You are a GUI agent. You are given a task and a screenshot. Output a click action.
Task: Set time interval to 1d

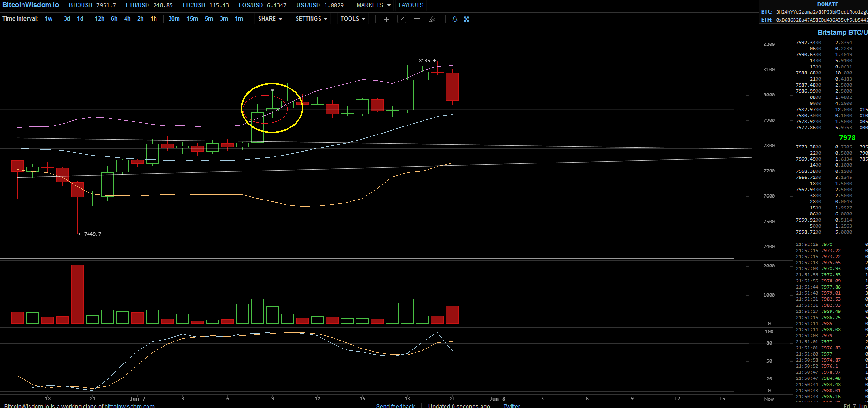point(80,19)
